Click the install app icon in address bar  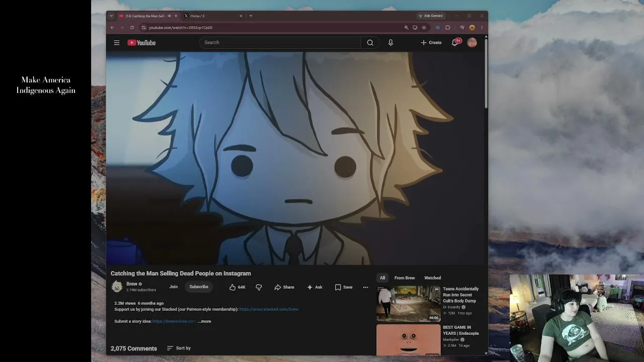415,28
